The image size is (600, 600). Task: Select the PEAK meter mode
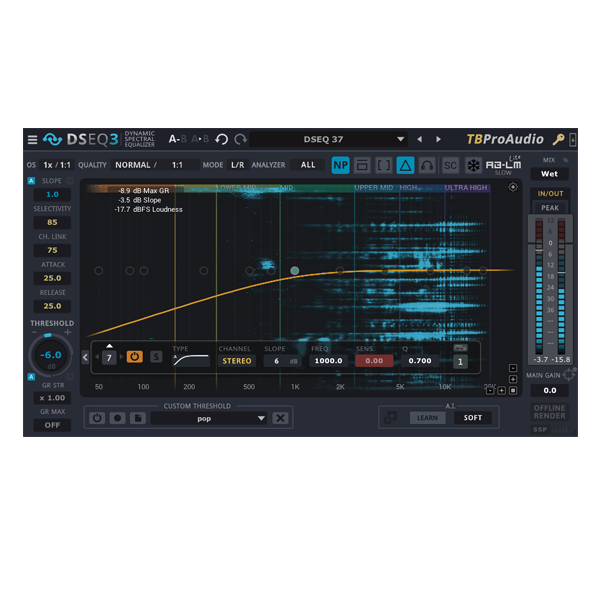pyautogui.click(x=550, y=208)
